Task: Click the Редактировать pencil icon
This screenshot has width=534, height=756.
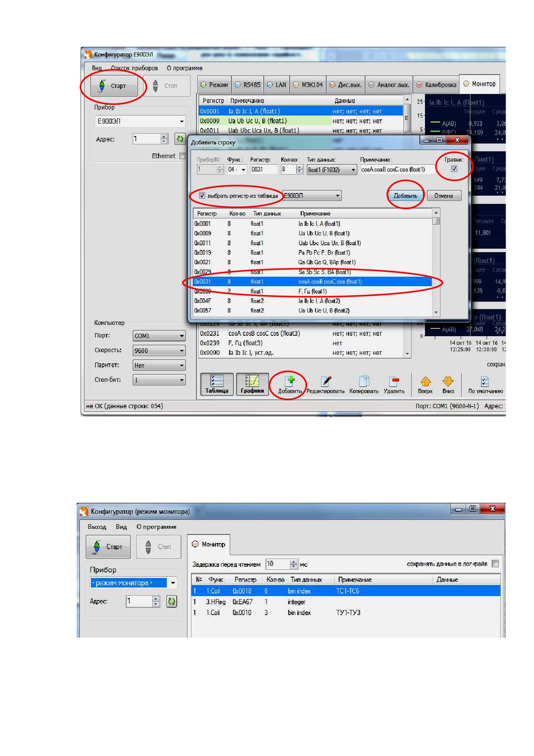Action: [326, 384]
